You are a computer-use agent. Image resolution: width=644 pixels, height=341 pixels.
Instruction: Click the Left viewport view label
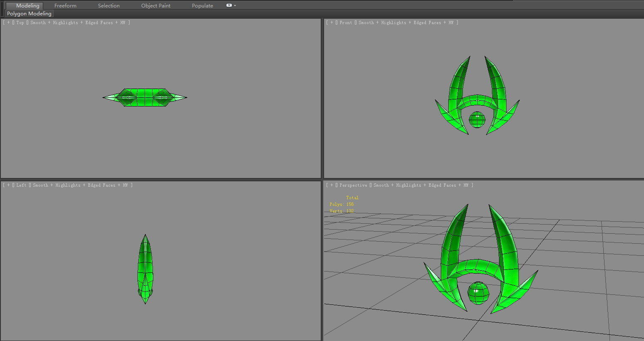pyautogui.click(x=22, y=185)
